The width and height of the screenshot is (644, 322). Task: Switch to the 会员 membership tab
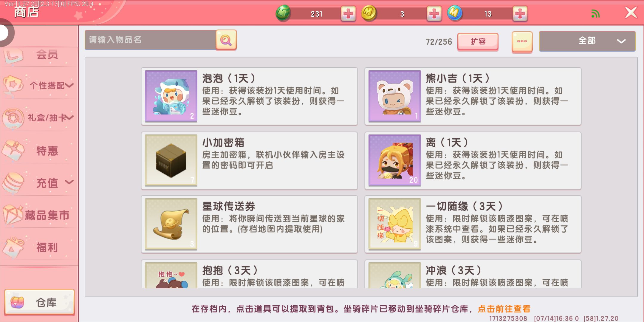point(39,55)
